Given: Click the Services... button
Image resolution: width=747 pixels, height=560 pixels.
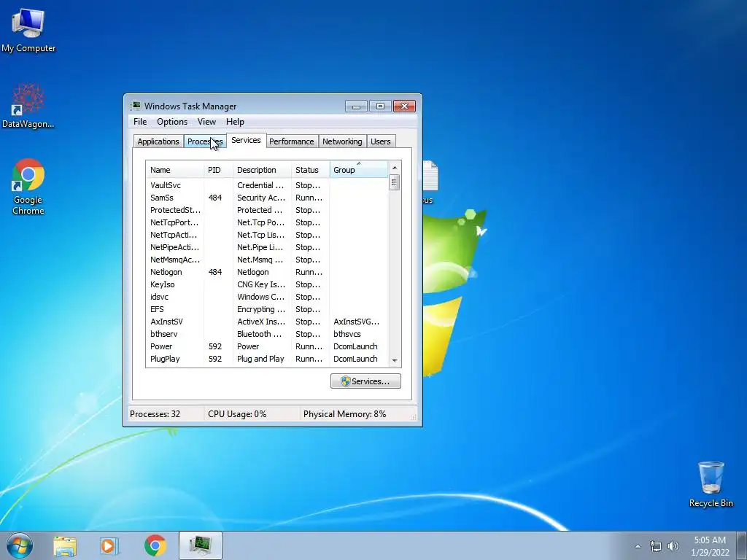Looking at the screenshot, I should click(x=365, y=381).
